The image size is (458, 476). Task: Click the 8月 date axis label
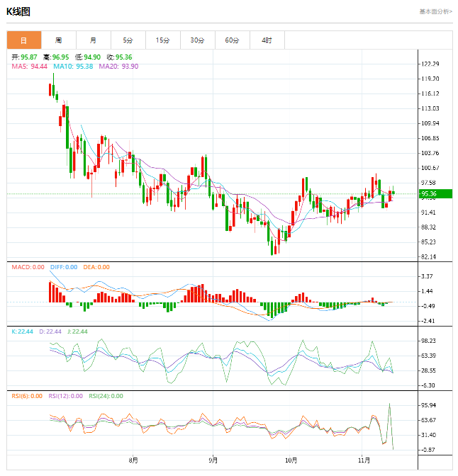tap(133, 460)
